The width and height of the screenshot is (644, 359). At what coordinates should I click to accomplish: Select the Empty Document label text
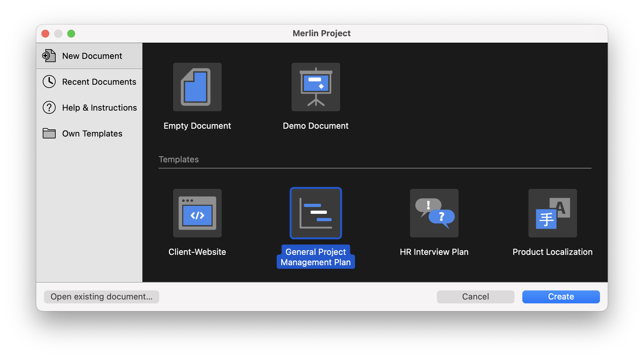point(197,126)
